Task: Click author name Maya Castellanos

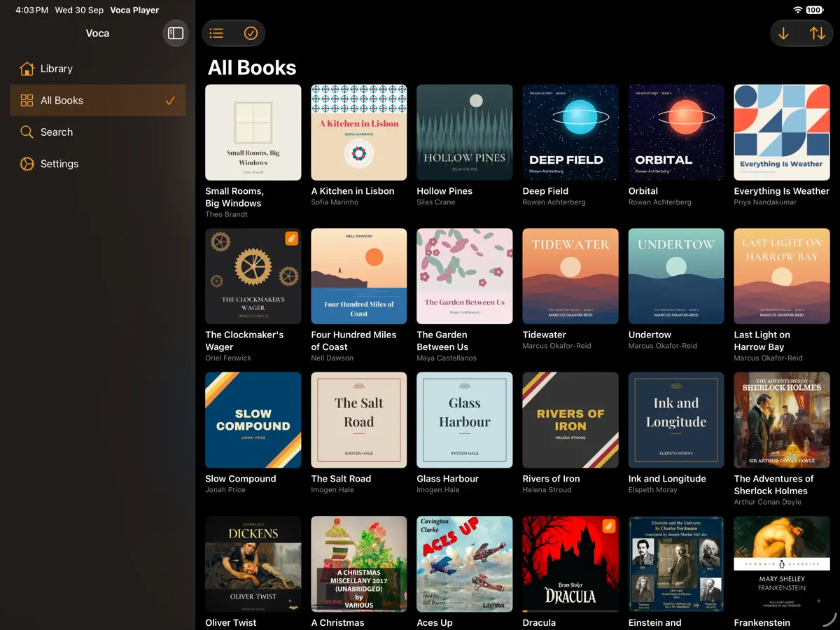Action: pos(447,358)
